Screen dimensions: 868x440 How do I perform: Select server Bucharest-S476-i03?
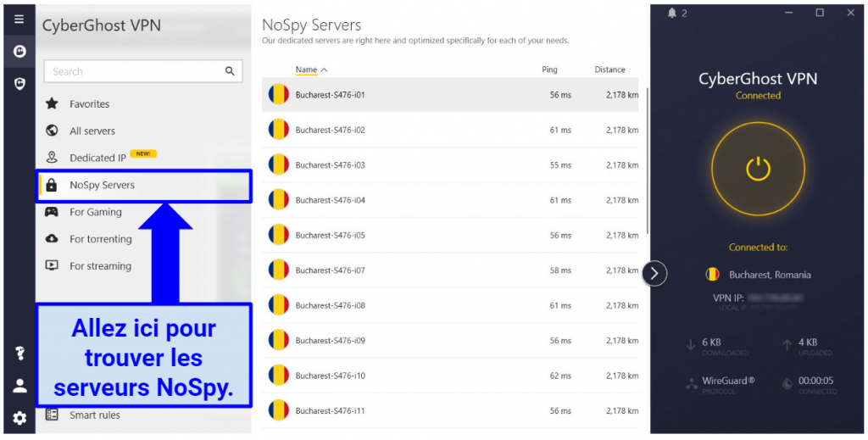coord(450,165)
